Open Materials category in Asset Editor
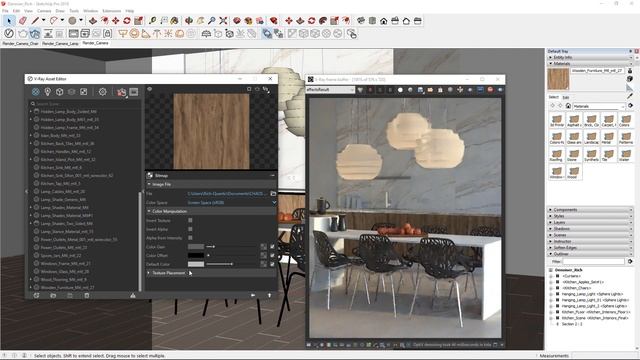Viewport: 640px width, 360px height. point(36,92)
